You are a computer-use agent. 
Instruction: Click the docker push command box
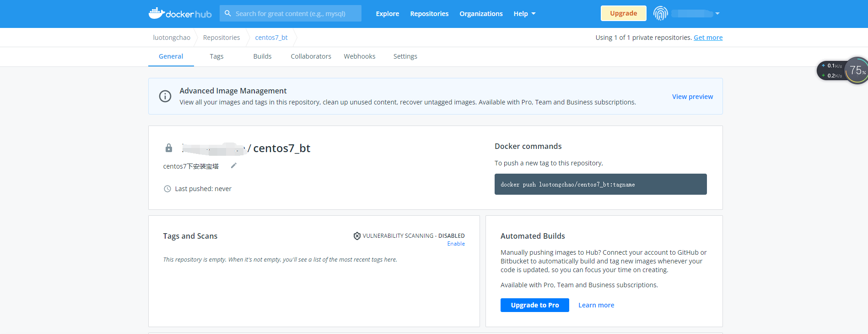[601, 184]
